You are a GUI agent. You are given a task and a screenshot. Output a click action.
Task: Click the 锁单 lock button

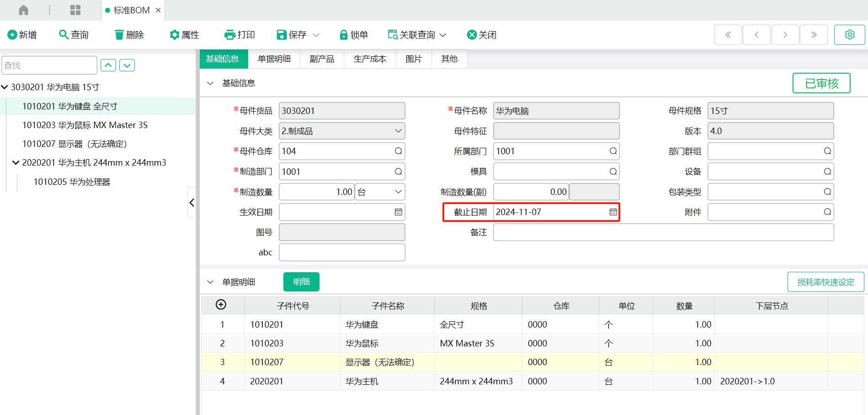354,35
